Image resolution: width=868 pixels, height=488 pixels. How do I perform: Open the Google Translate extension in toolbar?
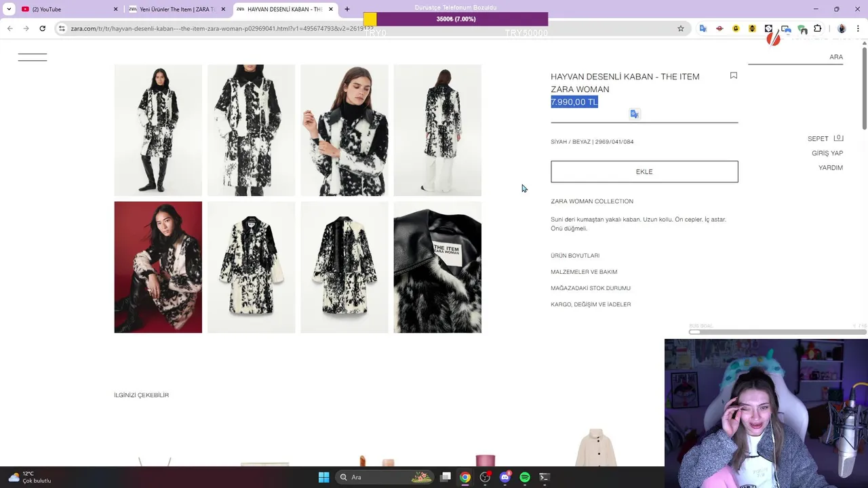[x=703, y=28]
